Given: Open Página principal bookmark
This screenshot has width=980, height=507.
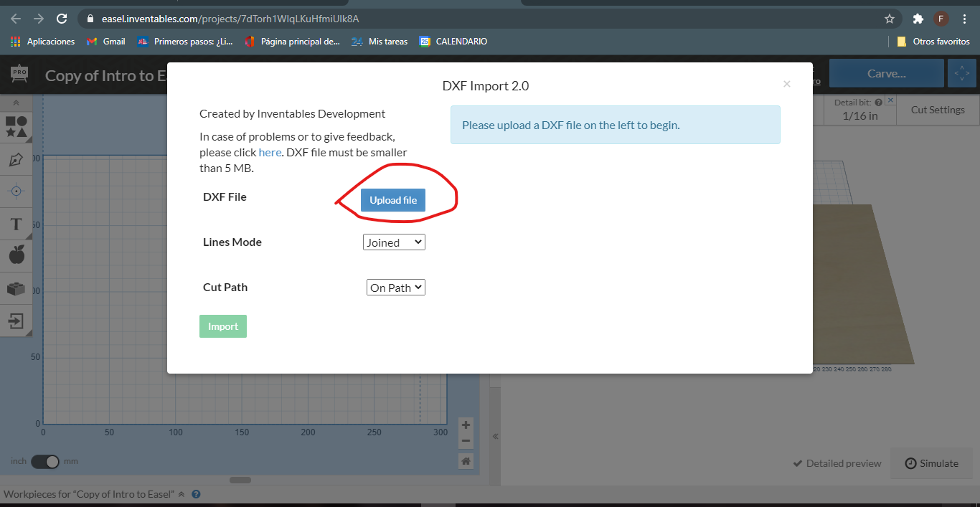Looking at the screenshot, I should point(293,42).
